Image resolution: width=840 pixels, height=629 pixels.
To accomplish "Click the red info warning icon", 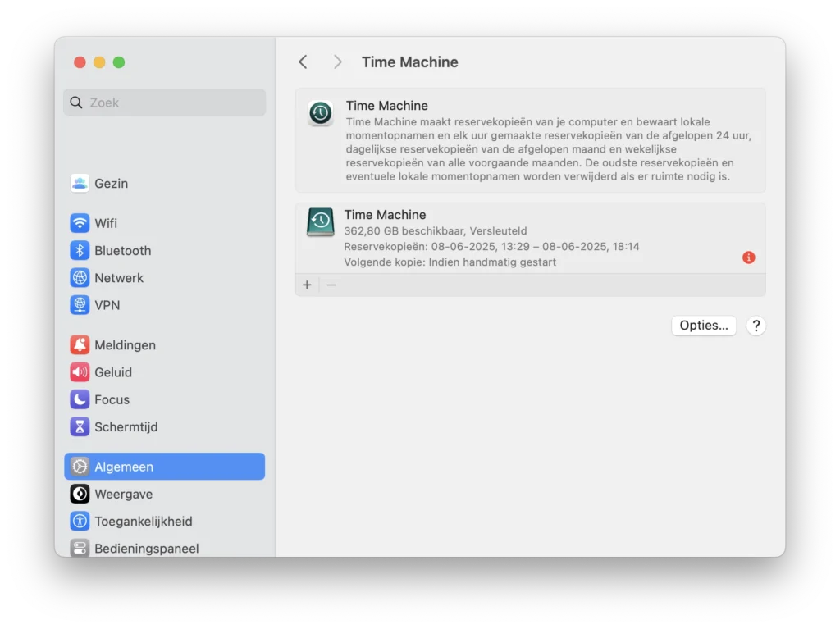I will point(748,258).
